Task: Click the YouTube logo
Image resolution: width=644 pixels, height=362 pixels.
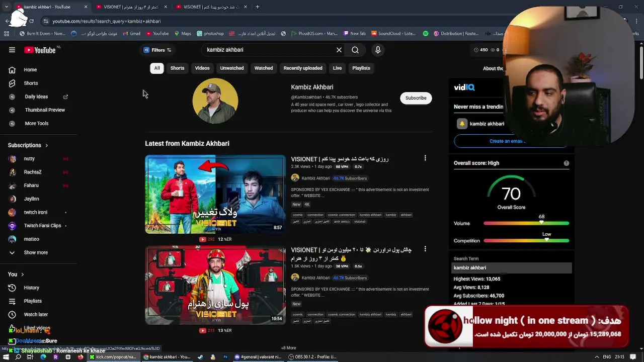Action: pos(40,50)
